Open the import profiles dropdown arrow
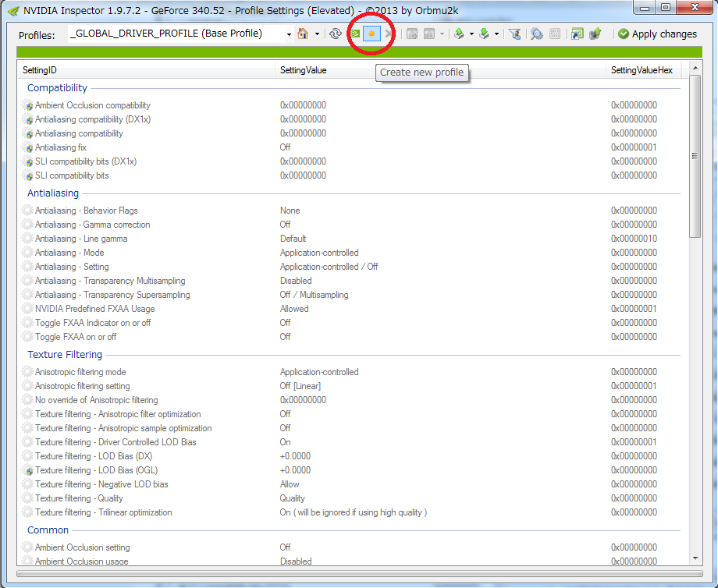 (x=496, y=34)
